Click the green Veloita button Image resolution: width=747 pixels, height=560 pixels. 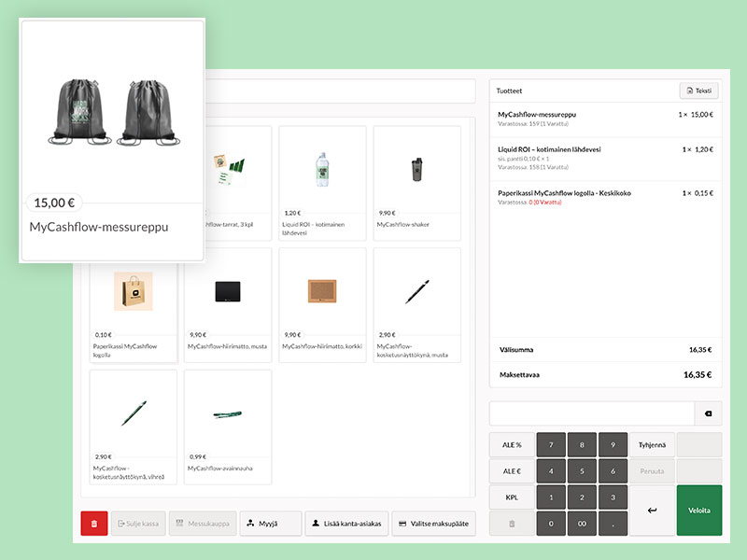point(699,511)
